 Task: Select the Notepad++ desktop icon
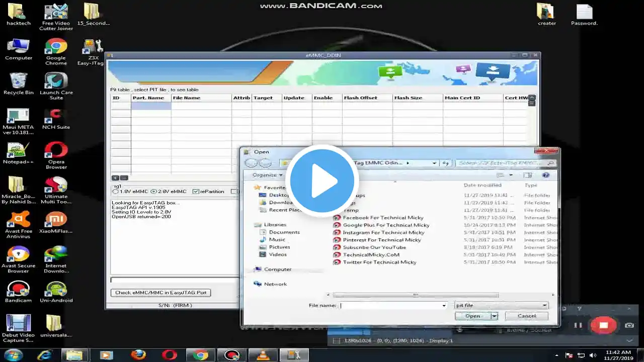19,153
